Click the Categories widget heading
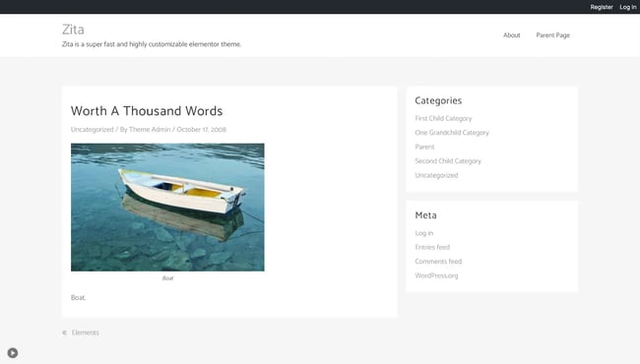 438,100
